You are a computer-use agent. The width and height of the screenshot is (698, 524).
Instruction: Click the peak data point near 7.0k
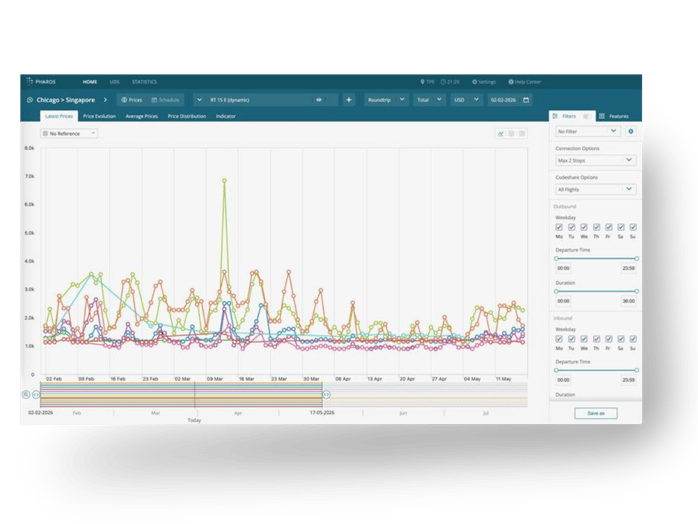pos(224,181)
